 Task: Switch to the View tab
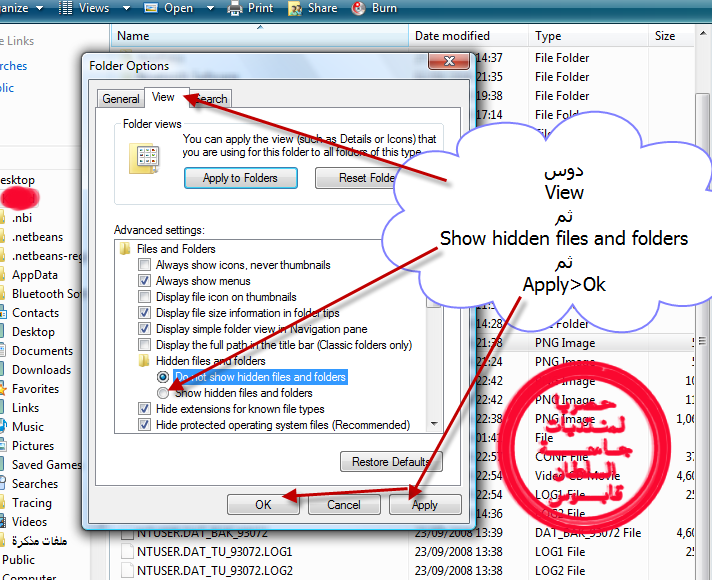coord(163,97)
